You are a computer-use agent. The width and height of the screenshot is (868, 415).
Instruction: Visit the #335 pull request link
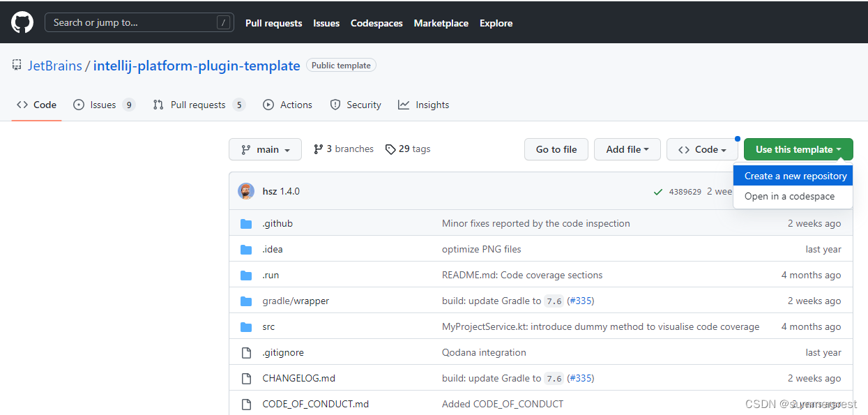(x=581, y=301)
